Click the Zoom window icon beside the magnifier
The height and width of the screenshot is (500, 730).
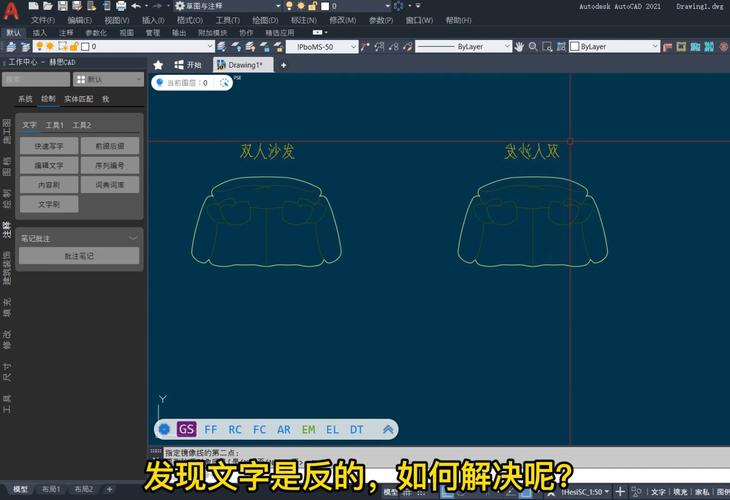point(547,47)
